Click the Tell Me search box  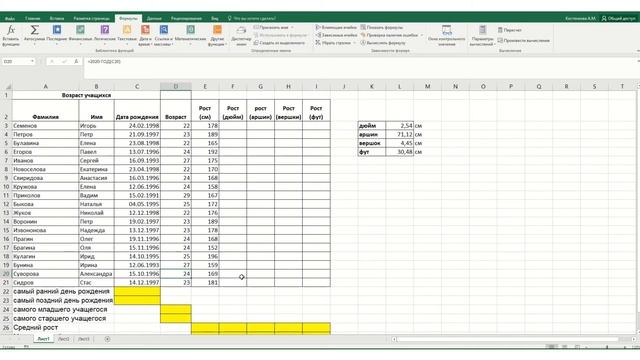coord(252,18)
